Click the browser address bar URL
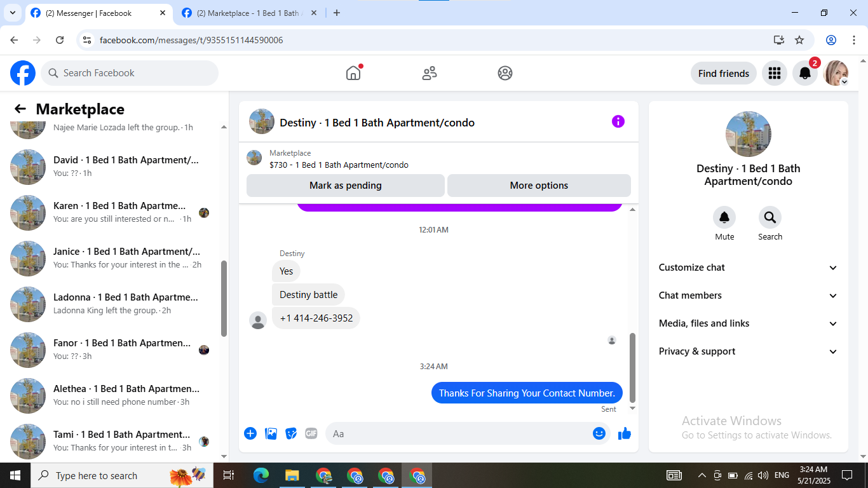868x488 pixels. (x=191, y=40)
